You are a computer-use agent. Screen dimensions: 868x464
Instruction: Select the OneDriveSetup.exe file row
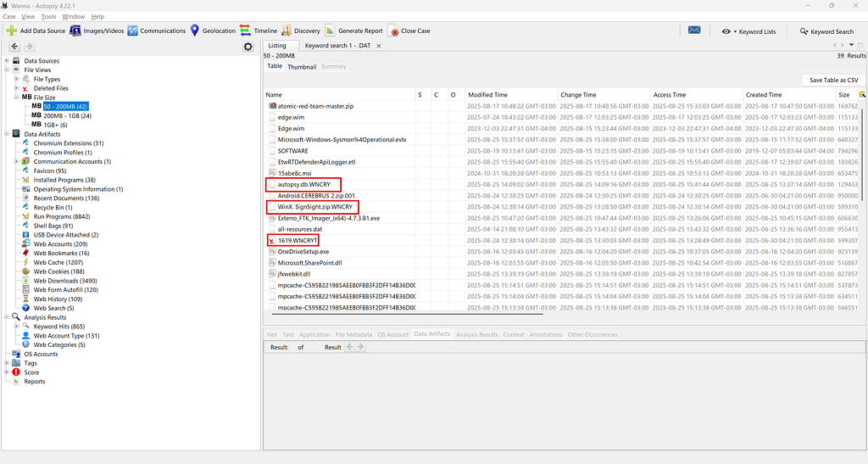562,251
